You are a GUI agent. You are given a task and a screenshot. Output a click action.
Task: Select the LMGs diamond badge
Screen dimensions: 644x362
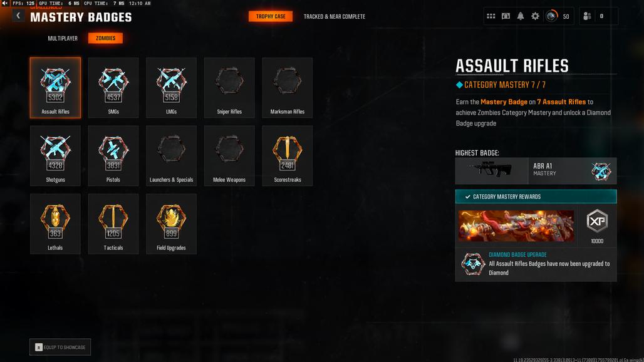tap(171, 88)
